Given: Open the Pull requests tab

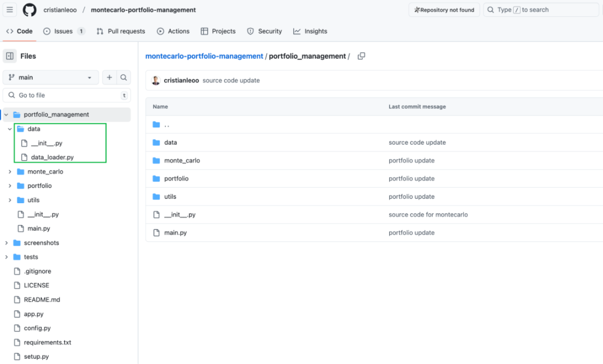Looking at the screenshot, I should point(121,31).
